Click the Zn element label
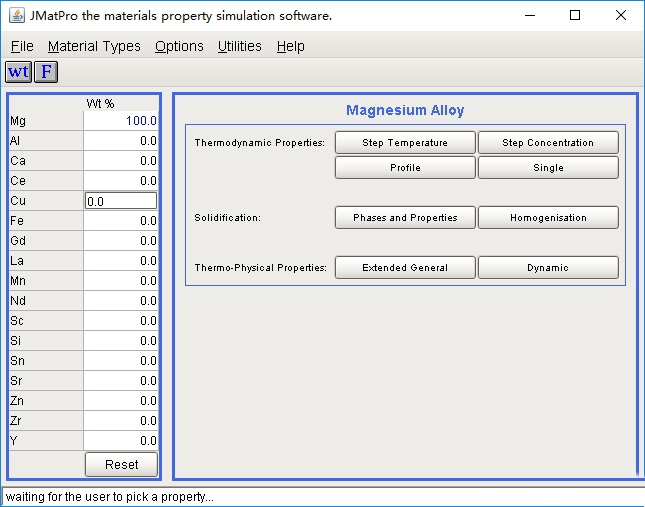The height and width of the screenshot is (507, 645). pyautogui.click(x=17, y=401)
